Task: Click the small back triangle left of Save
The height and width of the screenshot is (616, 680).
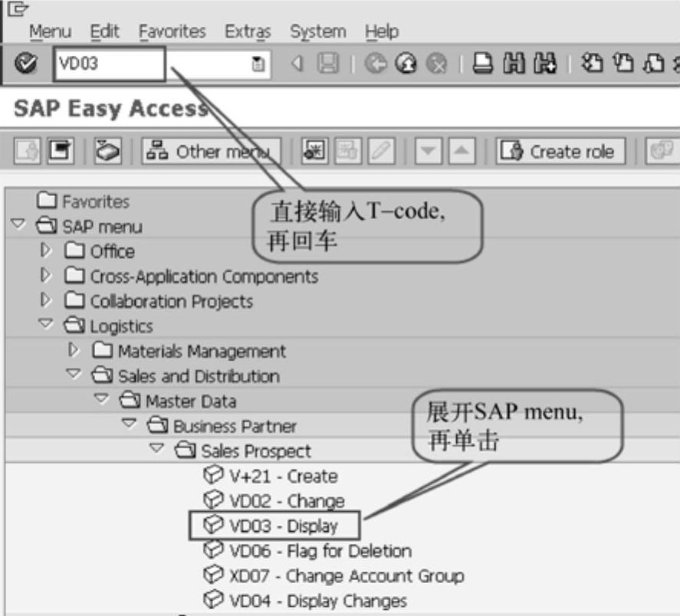Action: (297, 64)
